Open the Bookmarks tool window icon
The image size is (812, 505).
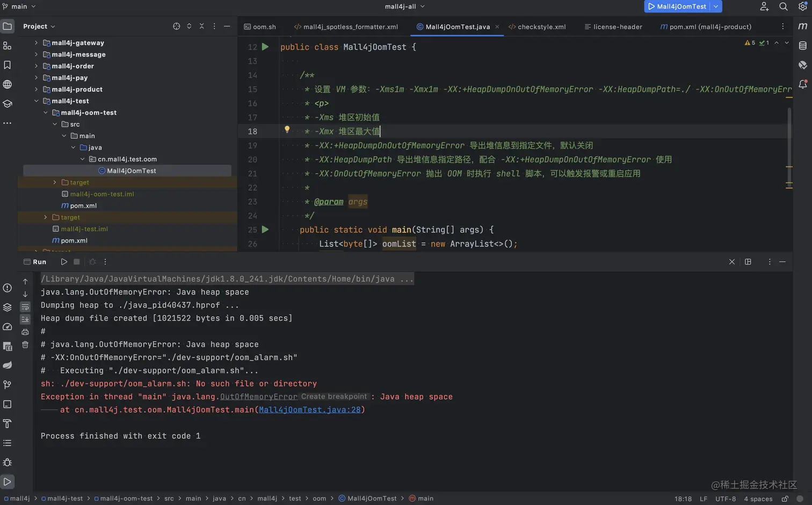click(8, 65)
